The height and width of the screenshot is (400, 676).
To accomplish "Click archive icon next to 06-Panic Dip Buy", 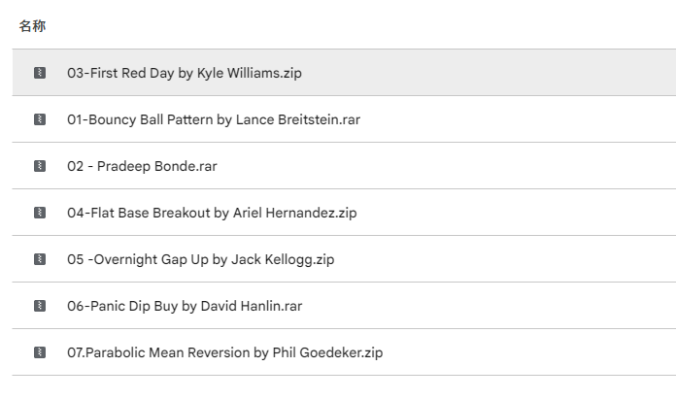I will point(40,306).
